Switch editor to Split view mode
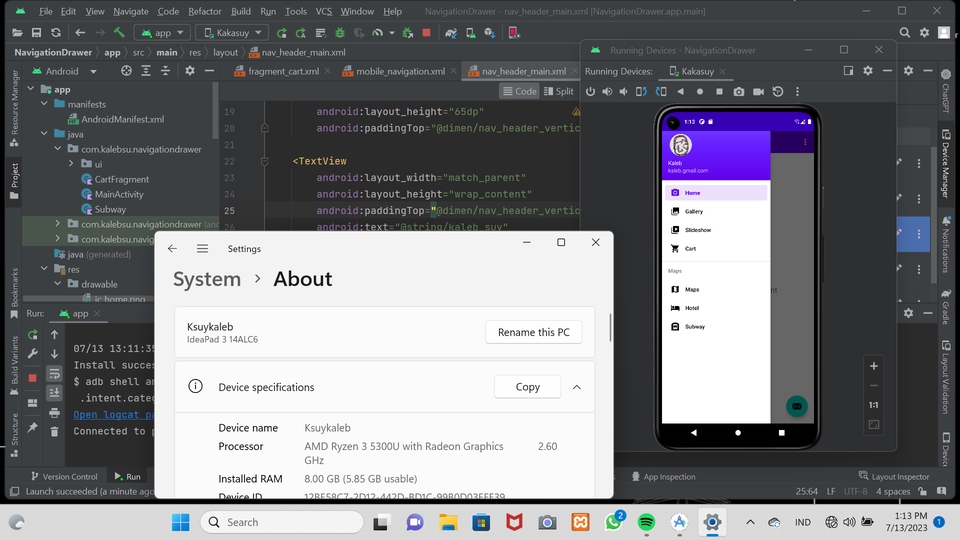Viewport: 960px width, 540px height. click(557, 91)
